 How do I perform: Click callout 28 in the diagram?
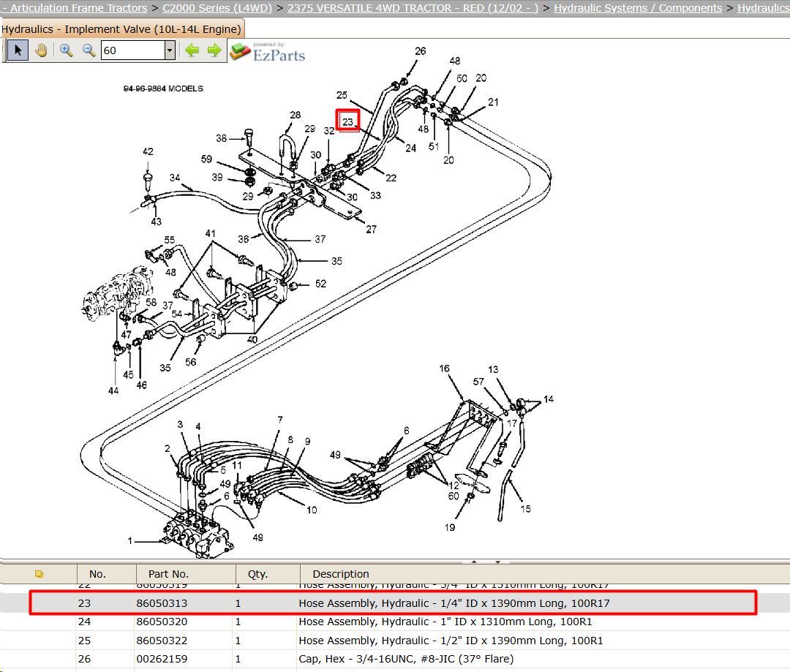pos(296,115)
